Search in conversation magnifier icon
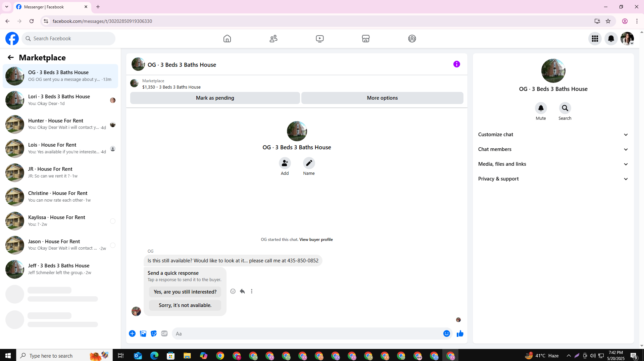This screenshot has width=644, height=361. 565,108
